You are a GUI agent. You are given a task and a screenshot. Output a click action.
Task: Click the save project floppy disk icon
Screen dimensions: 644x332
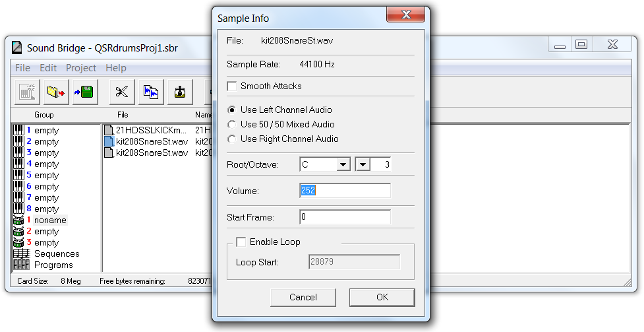pos(86,92)
